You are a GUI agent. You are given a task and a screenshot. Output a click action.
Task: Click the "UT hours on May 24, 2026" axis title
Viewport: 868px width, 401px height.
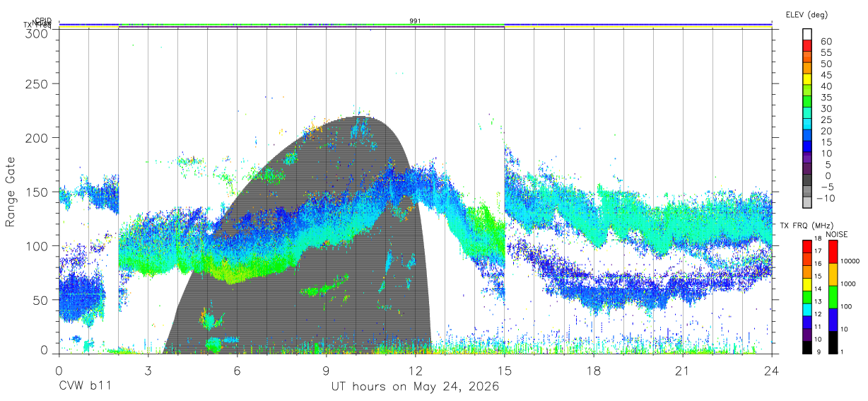click(x=416, y=387)
